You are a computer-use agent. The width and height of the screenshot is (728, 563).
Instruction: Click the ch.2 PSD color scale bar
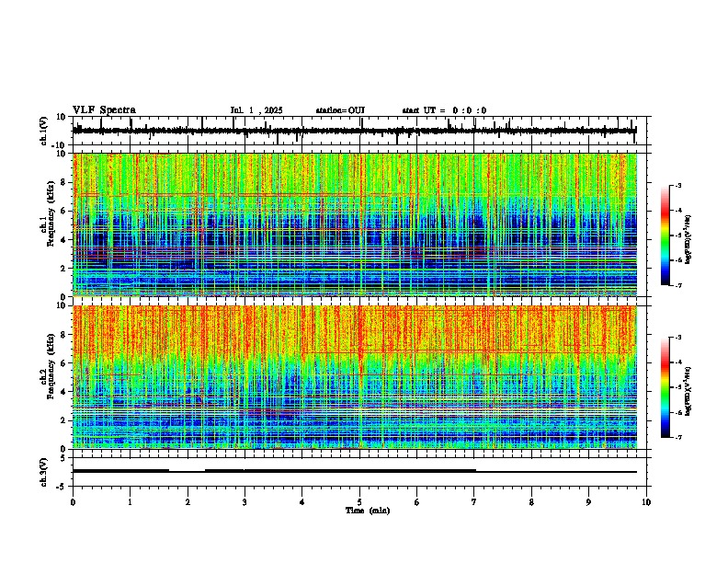tap(665, 387)
